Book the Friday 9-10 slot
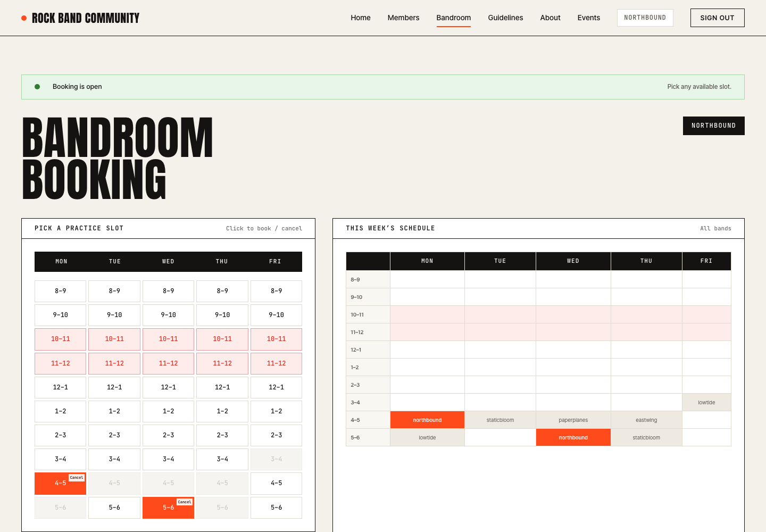 [277, 315]
